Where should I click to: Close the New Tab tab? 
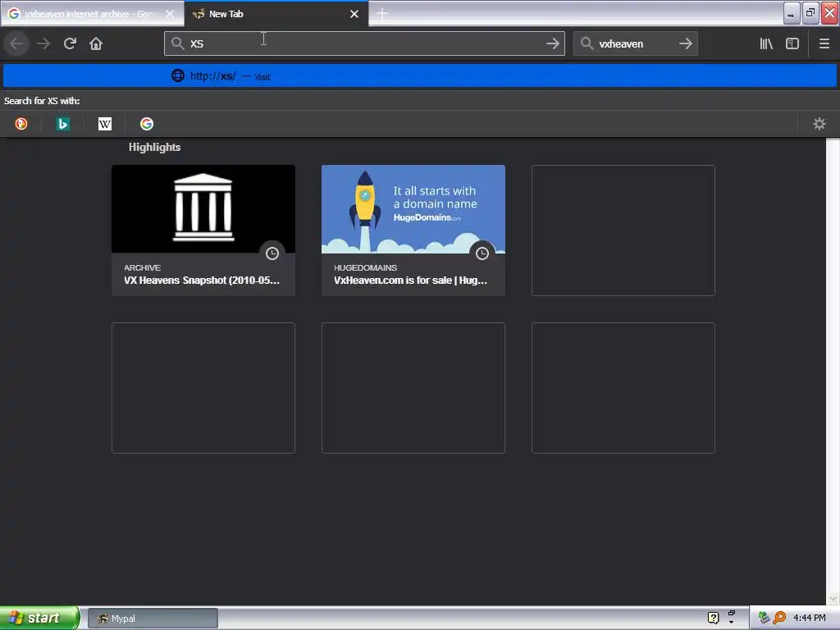354,14
